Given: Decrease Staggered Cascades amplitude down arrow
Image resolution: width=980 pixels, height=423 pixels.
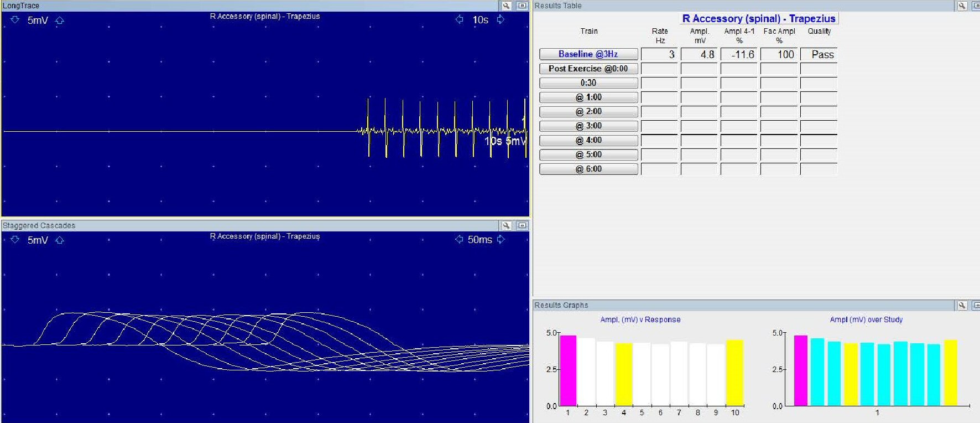Looking at the screenshot, I should [15, 240].
